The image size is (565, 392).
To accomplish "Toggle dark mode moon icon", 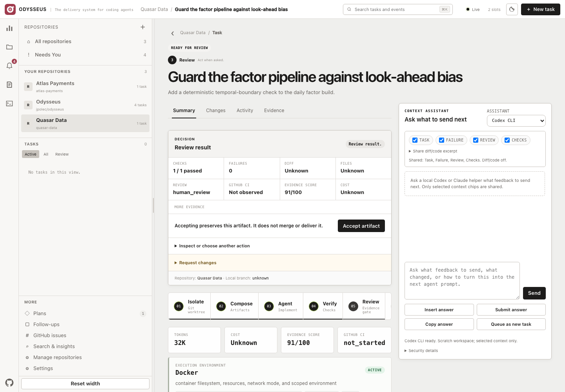I will pyautogui.click(x=512, y=9).
